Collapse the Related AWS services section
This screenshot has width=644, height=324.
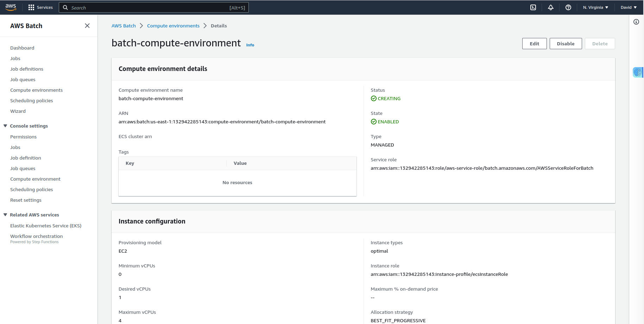(x=5, y=215)
